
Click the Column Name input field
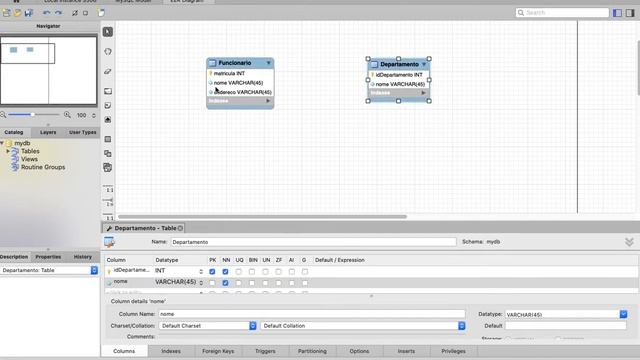311,314
